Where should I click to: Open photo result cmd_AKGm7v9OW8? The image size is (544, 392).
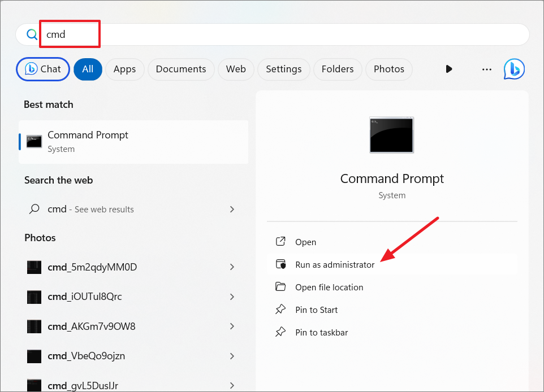[133, 326]
